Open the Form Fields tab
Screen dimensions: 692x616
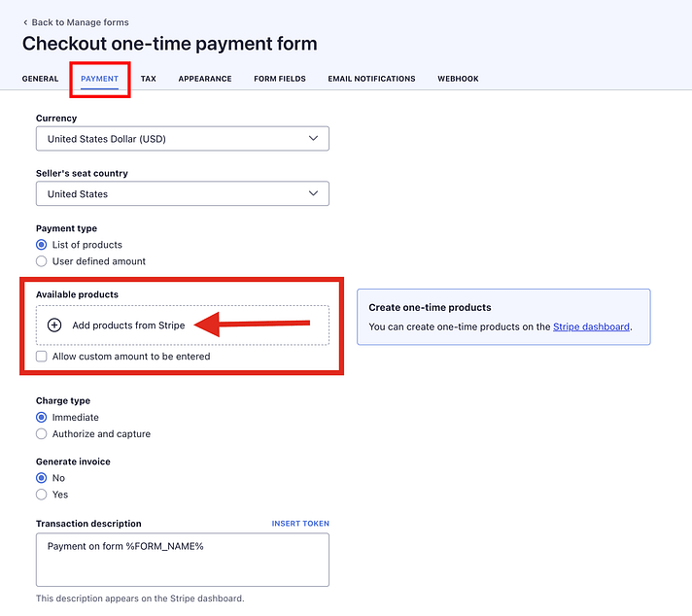point(279,79)
